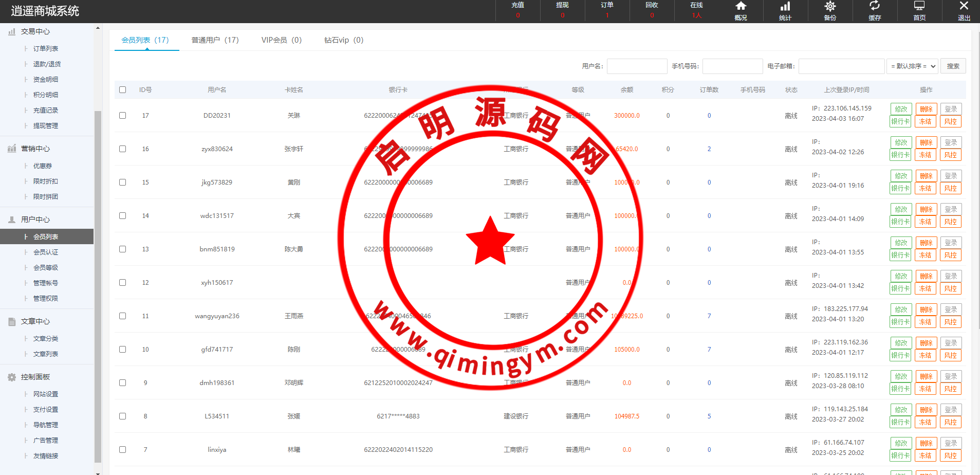980x475 pixels.
Task: Refresh cache with the 缓存 icon
Action: [875, 7]
